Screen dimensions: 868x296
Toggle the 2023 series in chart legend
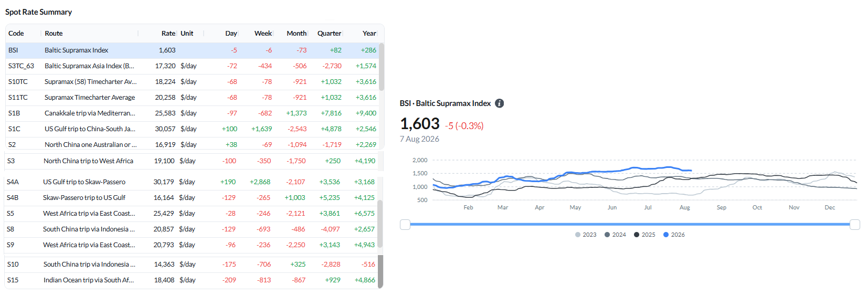(x=586, y=235)
